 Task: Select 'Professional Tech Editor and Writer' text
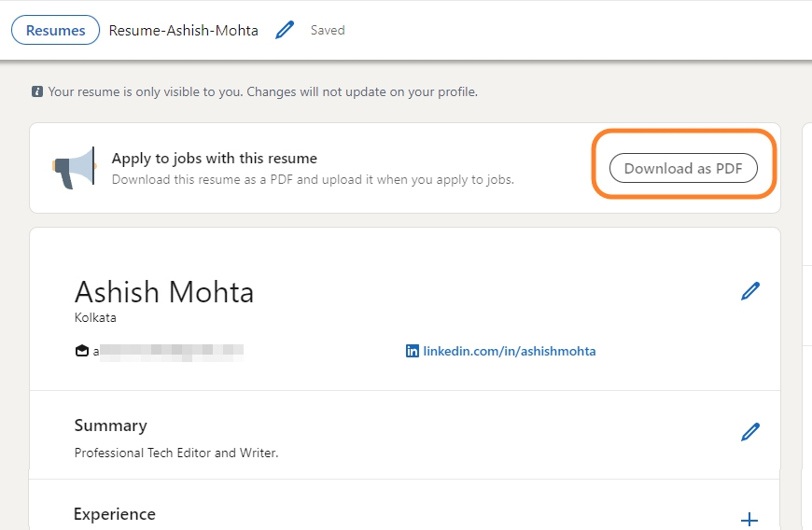[x=176, y=453]
